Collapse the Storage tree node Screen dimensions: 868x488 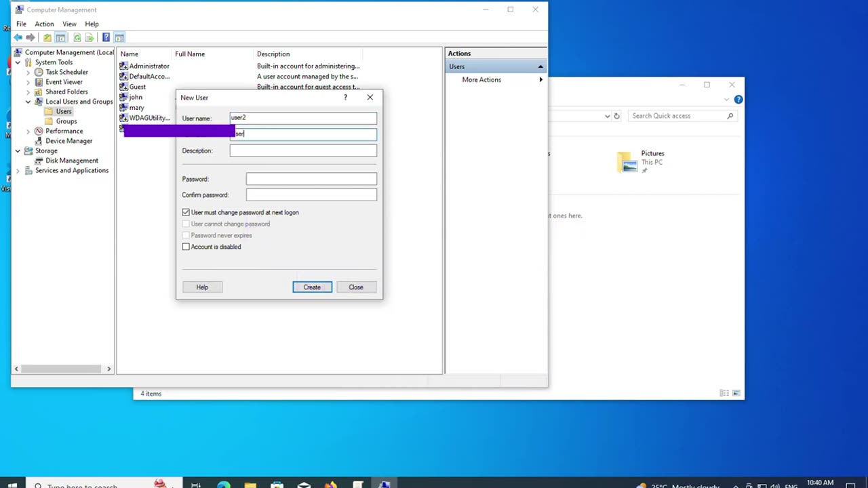click(x=18, y=150)
